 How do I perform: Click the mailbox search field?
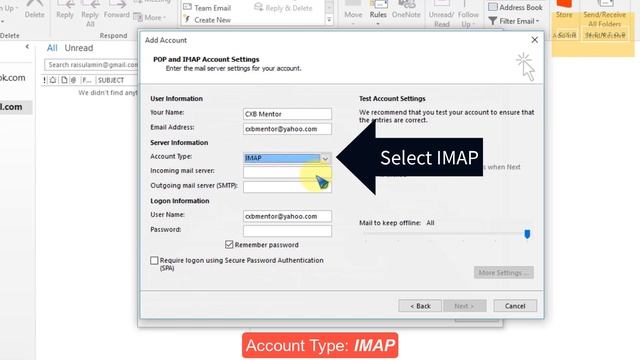coord(91,64)
